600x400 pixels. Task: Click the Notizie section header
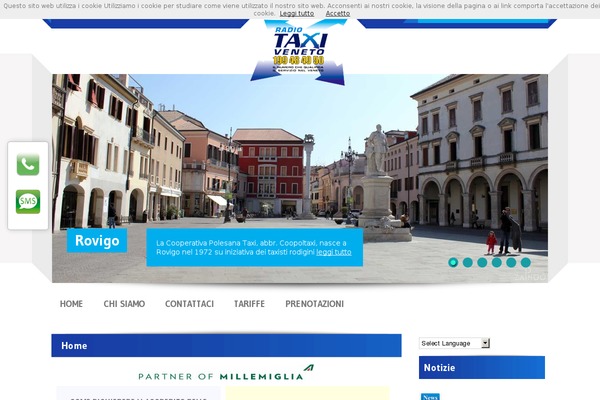[482, 367]
